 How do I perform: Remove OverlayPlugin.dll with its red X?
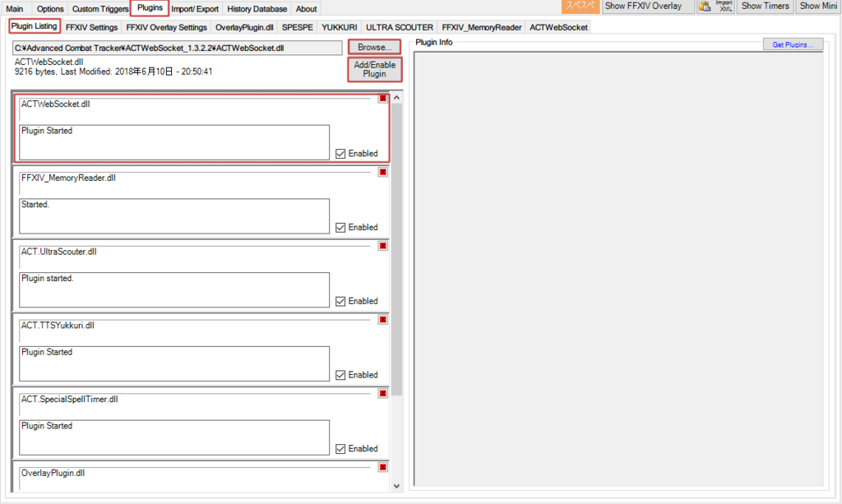(383, 467)
